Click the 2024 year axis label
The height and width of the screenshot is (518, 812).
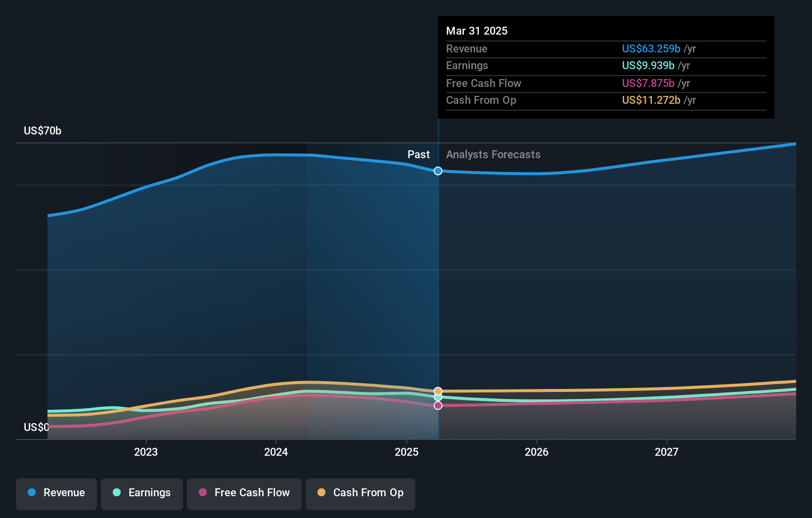tap(276, 452)
